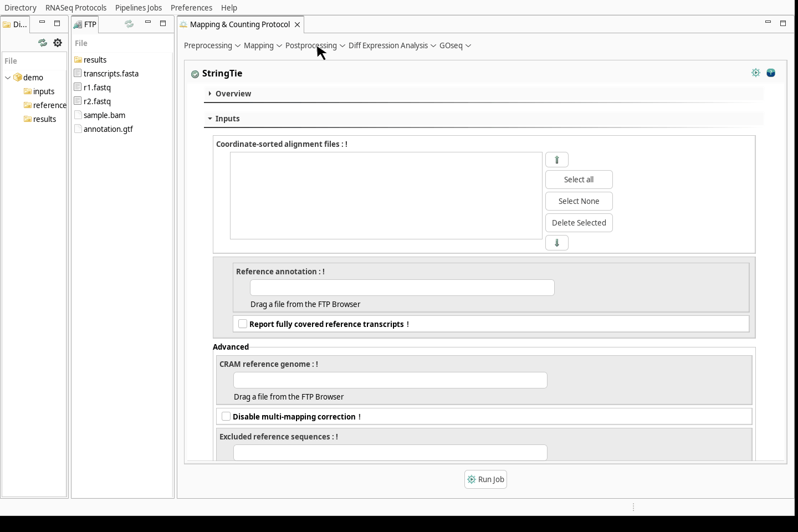Click the refresh icon in Directory panel

(x=43, y=43)
